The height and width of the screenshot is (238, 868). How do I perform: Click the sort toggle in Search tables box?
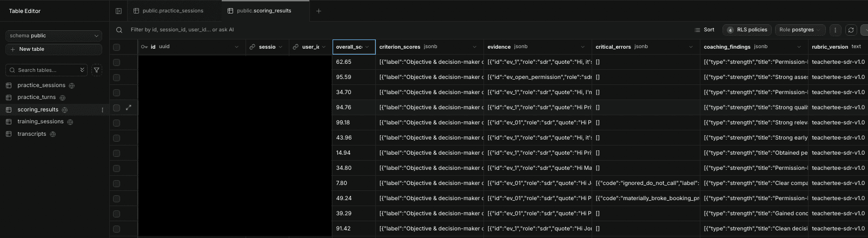(82, 70)
